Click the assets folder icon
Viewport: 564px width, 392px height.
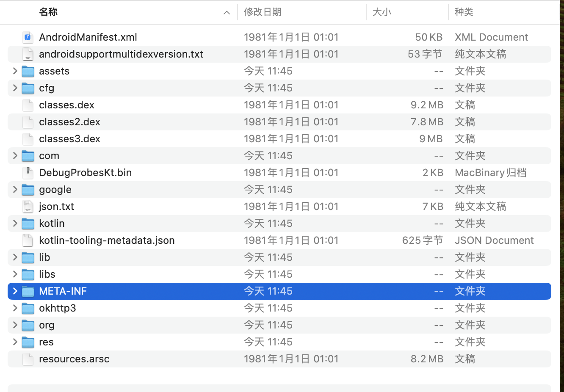click(28, 71)
